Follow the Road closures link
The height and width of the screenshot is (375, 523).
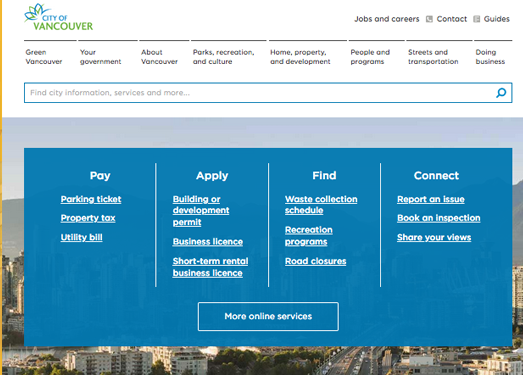(x=316, y=261)
